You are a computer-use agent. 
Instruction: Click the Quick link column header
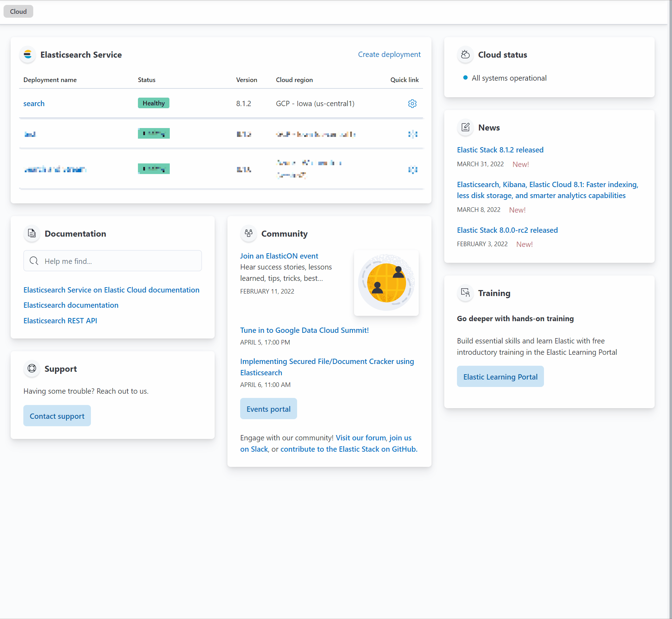(404, 80)
